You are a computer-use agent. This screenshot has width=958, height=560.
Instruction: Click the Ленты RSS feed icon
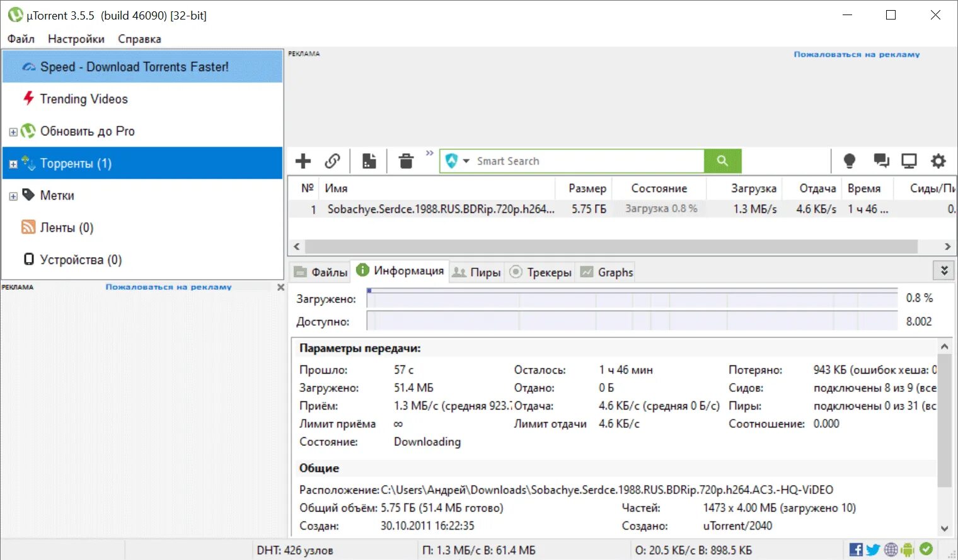pos(28,227)
